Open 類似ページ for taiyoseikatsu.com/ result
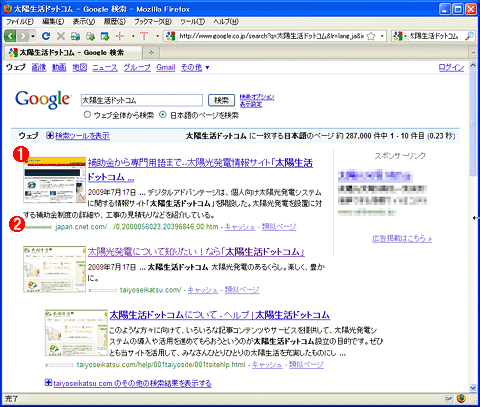480x407 pixels. pos(242,290)
